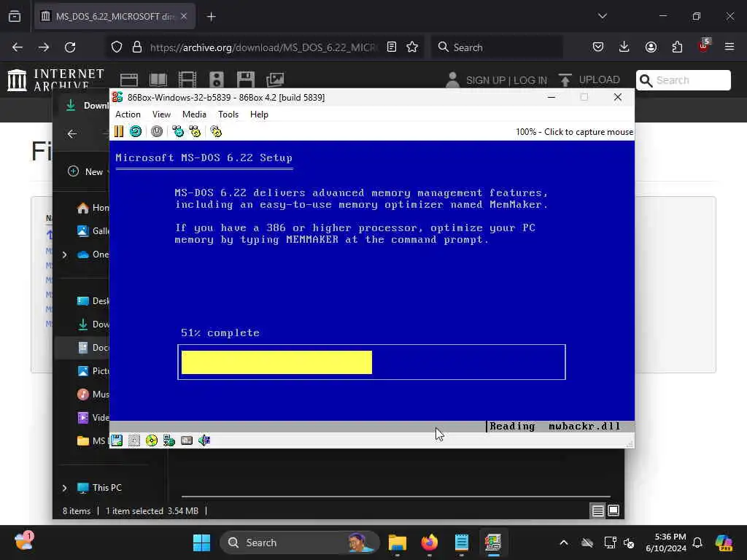Click the Firefox address bar URL
The image size is (747, 560).
(262, 47)
